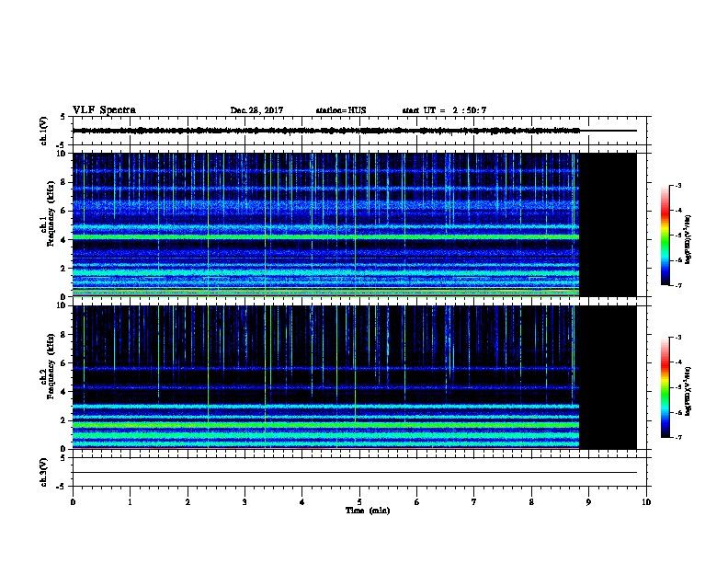Click the ch.2 "Frequency (kHz)" axis label
The height and width of the screenshot is (563, 728).
click(x=51, y=366)
